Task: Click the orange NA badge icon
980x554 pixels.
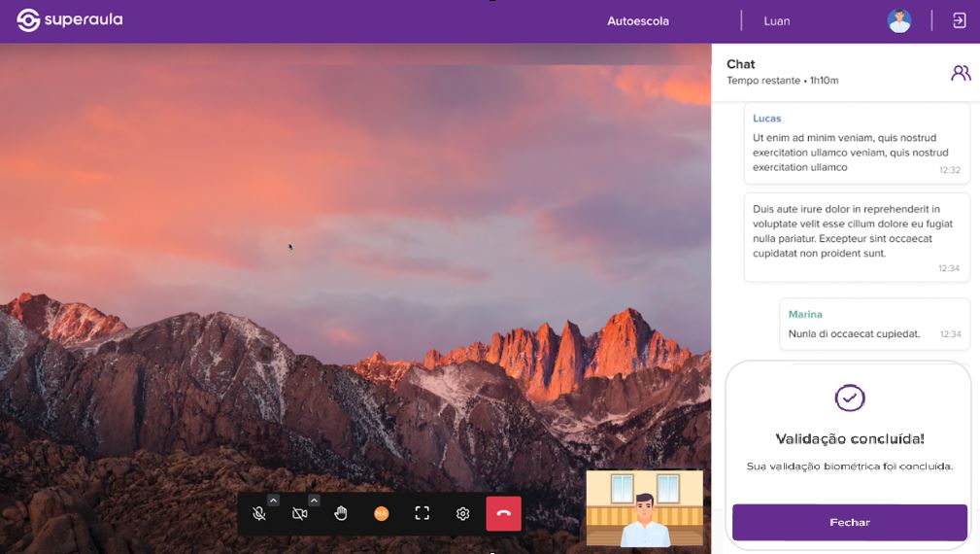Action: [x=381, y=513]
